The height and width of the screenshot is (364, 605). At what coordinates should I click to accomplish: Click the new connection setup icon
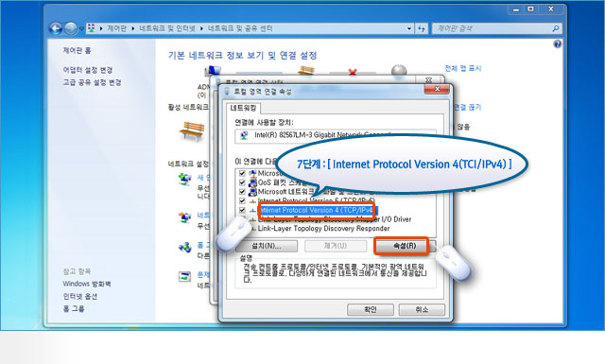click(185, 179)
